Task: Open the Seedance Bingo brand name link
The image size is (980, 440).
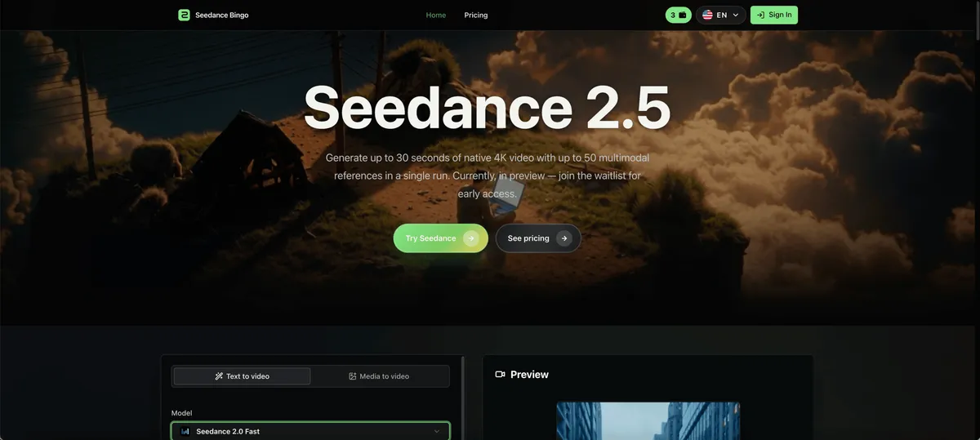Action: [222, 15]
